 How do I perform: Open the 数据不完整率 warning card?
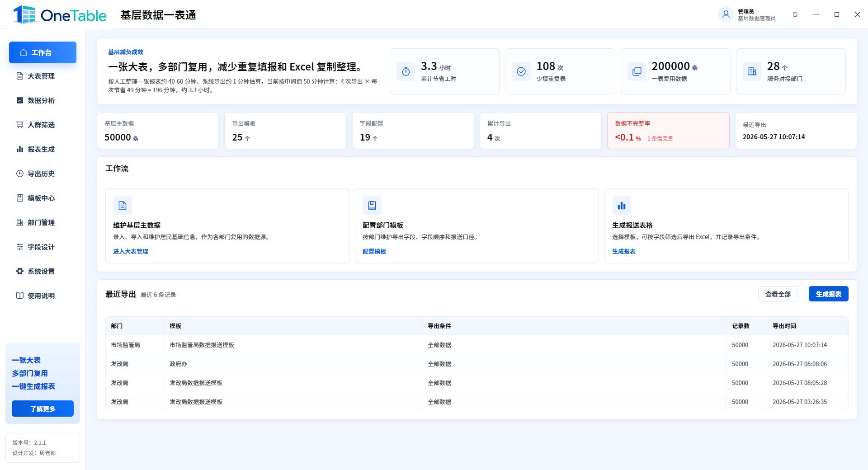coord(668,131)
